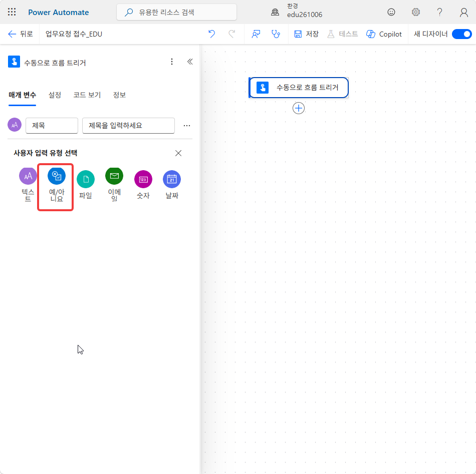Open the Copilot panel
Image resolution: width=476 pixels, height=474 pixels.
coord(384,34)
